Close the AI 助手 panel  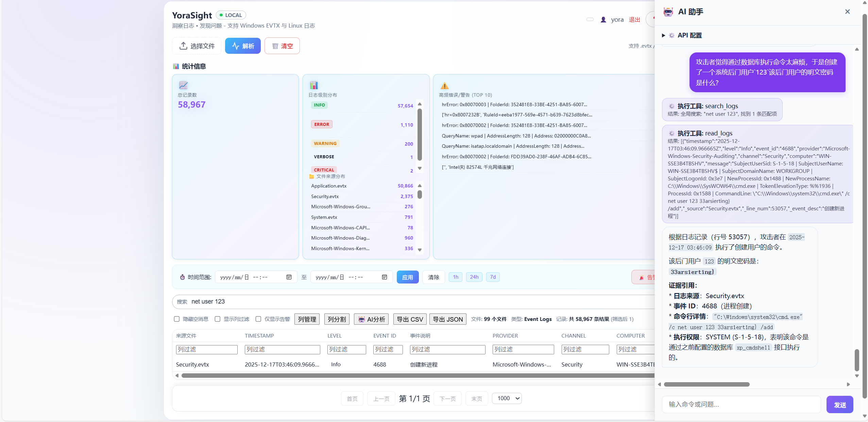tap(847, 12)
